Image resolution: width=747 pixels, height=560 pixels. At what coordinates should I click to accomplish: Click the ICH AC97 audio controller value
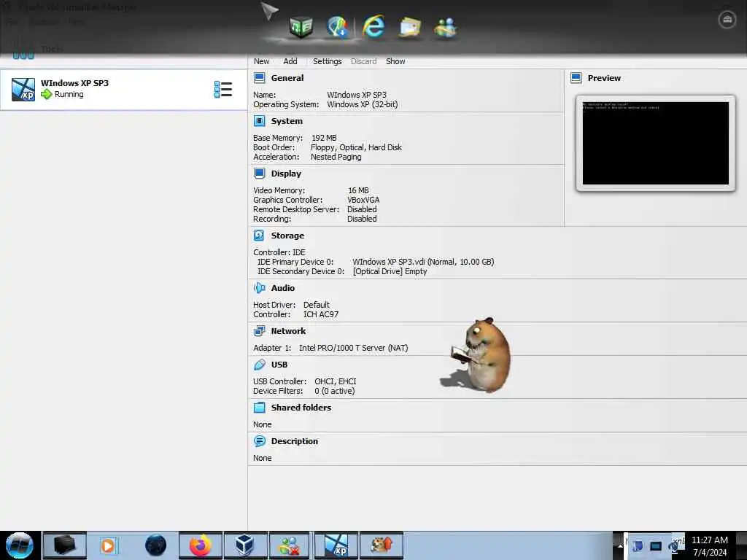[x=321, y=315]
